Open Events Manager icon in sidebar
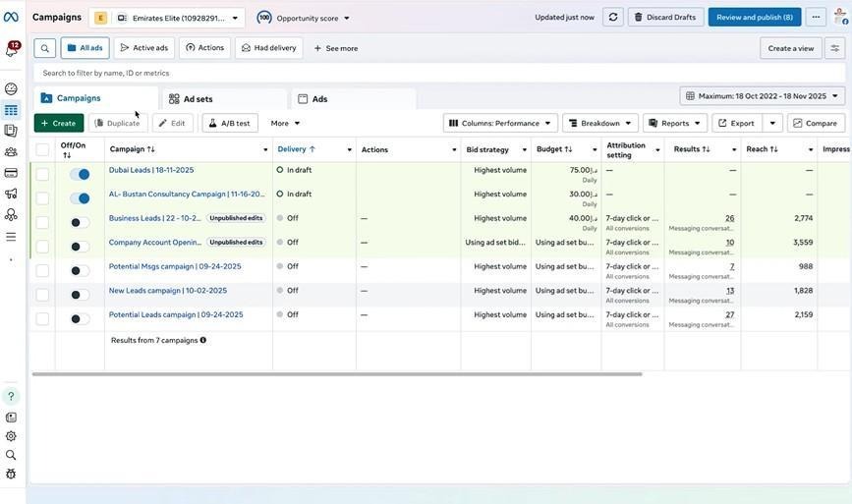 coord(11,215)
